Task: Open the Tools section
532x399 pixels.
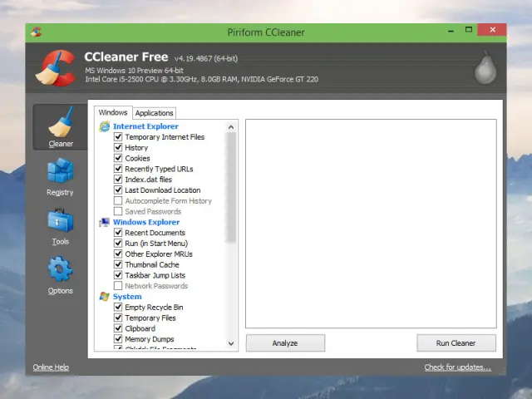Action: pyautogui.click(x=60, y=225)
